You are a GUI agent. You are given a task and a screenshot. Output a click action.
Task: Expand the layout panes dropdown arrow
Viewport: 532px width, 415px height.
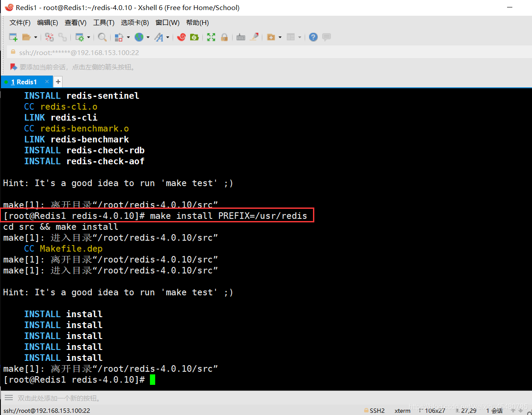(299, 37)
